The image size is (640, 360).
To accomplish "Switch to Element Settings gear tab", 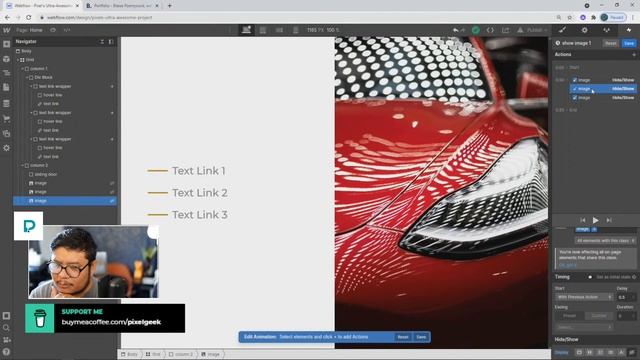I will pyautogui.click(x=584, y=30).
